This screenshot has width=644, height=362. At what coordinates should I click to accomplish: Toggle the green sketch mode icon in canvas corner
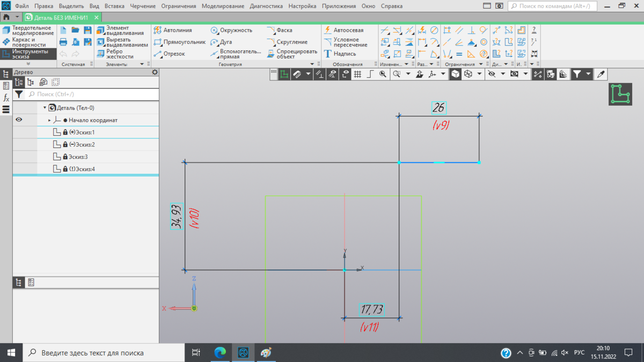[x=620, y=94]
